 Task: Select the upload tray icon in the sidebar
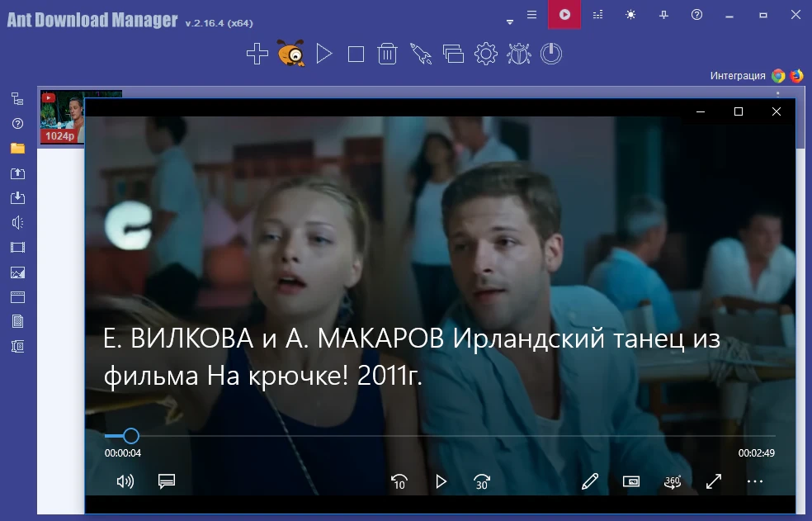coord(17,173)
